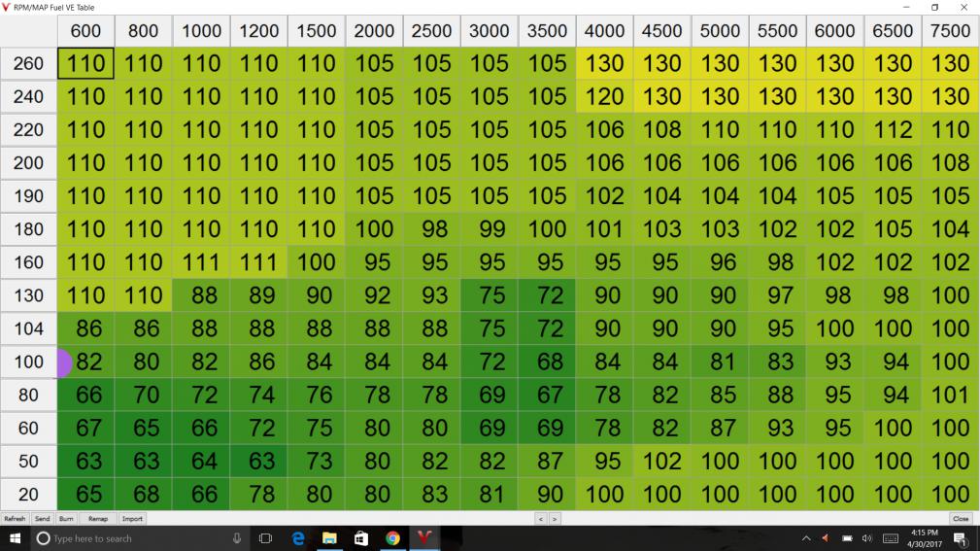Open File Explorer from the taskbar
This screenshot has height=551, width=980.
[x=329, y=537]
